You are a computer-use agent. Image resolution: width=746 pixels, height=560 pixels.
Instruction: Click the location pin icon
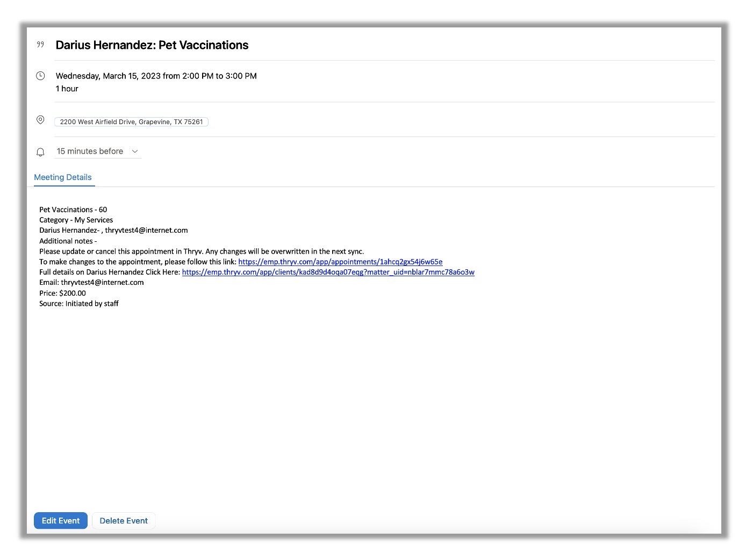click(40, 120)
